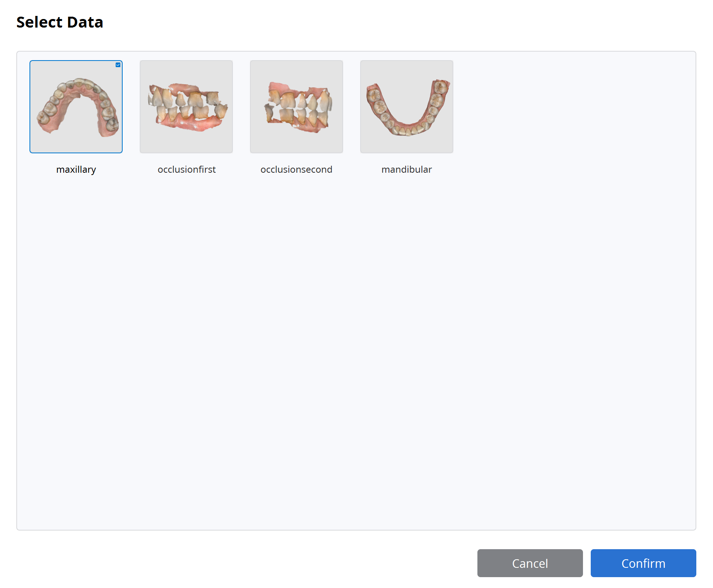The width and height of the screenshot is (713, 588).
Task: Select the occlusionsecond scan thumbnail
Action: pyautogui.click(x=297, y=107)
